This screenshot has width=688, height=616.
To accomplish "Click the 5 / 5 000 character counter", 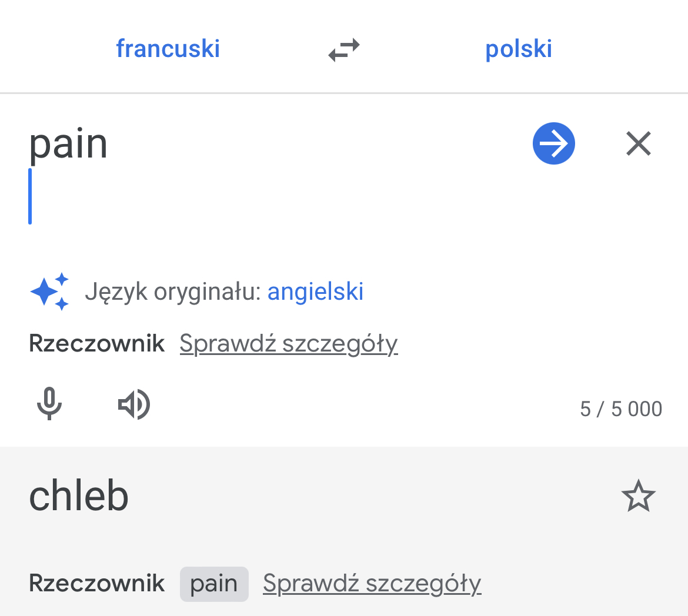I will pos(621,409).
